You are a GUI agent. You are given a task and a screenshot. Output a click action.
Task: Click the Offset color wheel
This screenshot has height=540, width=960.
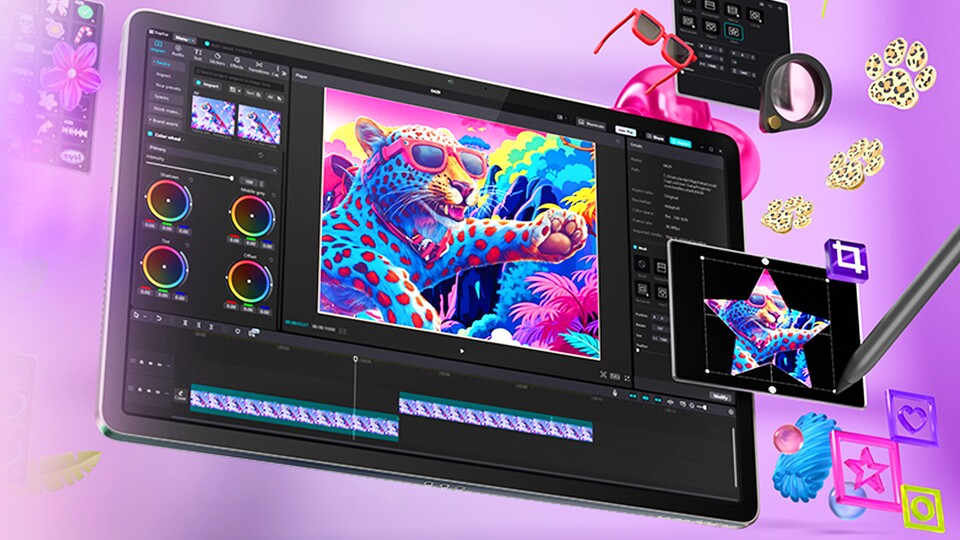pyautogui.click(x=249, y=282)
